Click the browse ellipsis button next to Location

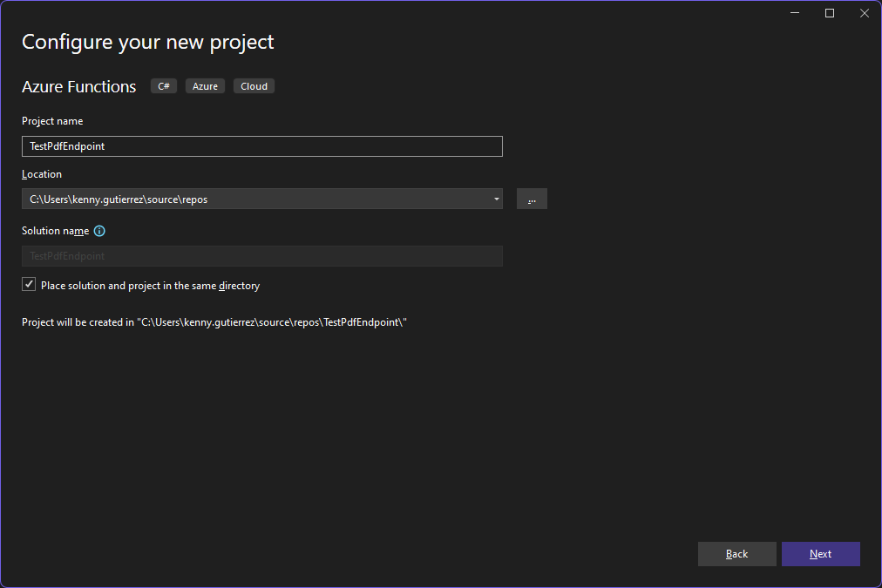tap(532, 199)
